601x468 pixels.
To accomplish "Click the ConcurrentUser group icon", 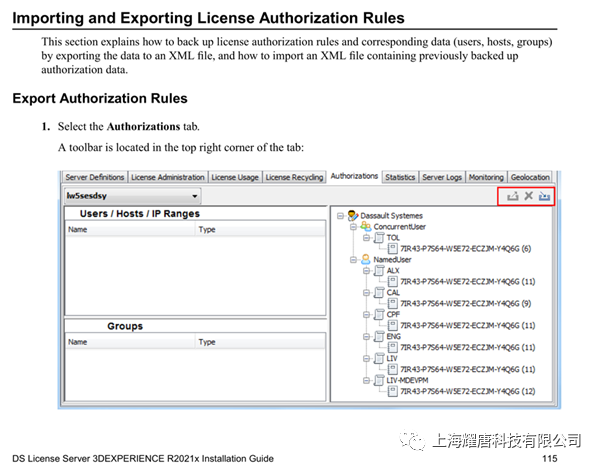I will coord(366,227).
